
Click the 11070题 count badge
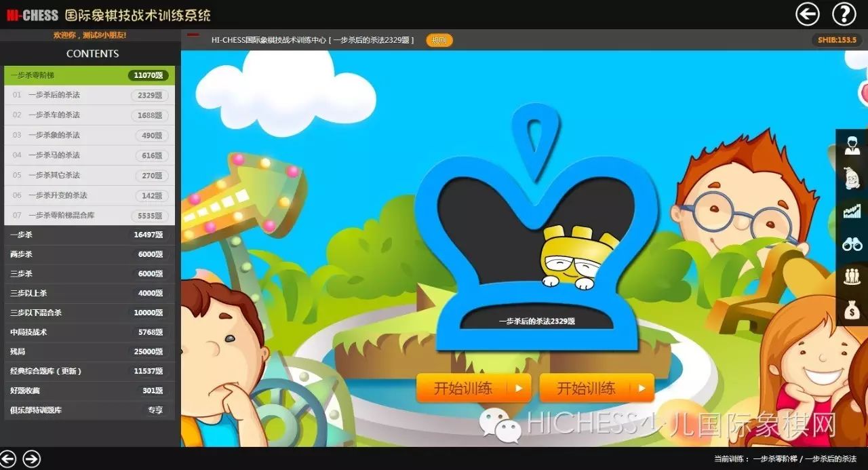149,75
